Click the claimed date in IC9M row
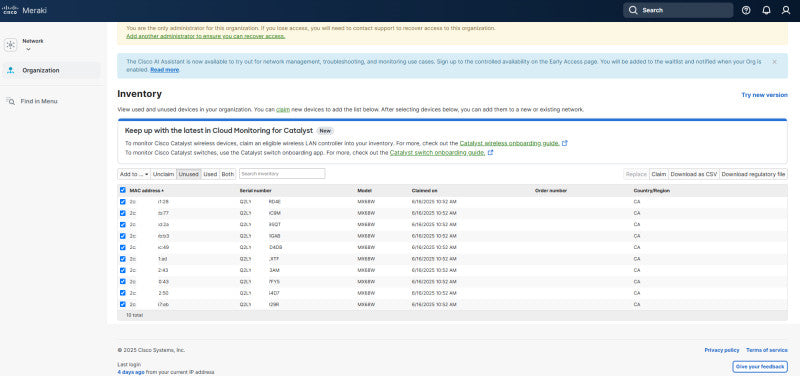This screenshot has width=800, height=376. coord(434,213)
